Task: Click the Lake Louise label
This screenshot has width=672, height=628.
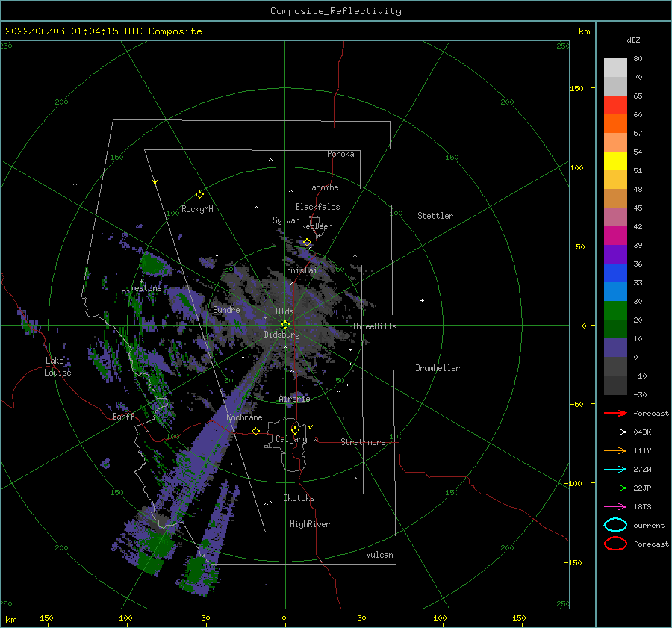Action: pos(57,367)
